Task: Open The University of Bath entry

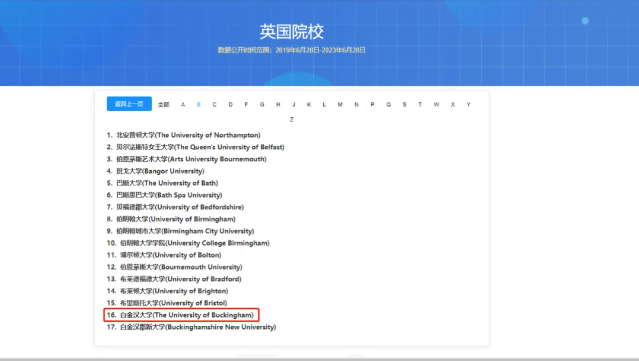Action: click(x=162, y=183)
